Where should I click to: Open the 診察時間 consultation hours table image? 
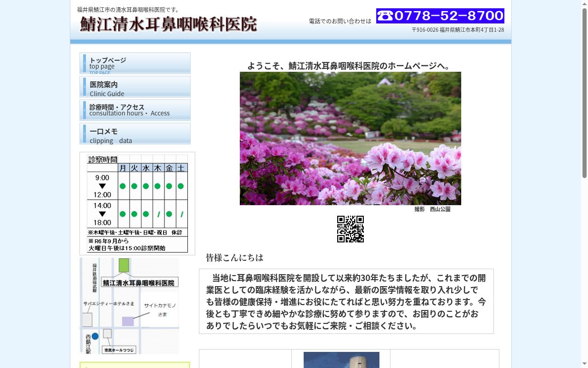coord(137,204)
